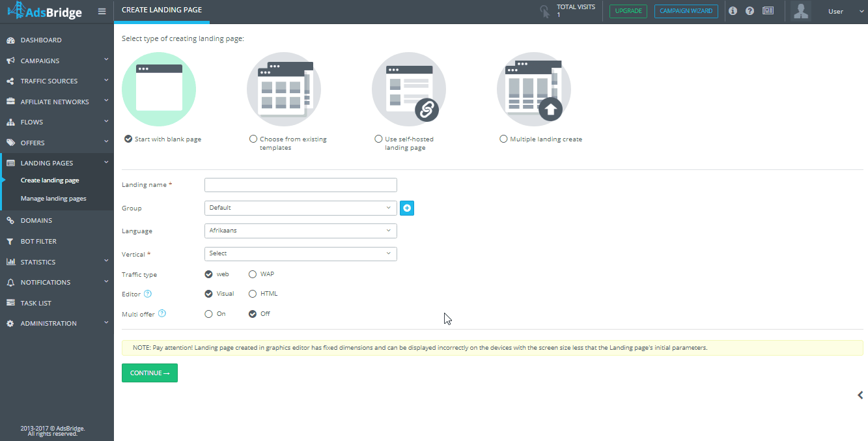
Task: Click the info icon in top bar
Action: click(x=733, y=11)
